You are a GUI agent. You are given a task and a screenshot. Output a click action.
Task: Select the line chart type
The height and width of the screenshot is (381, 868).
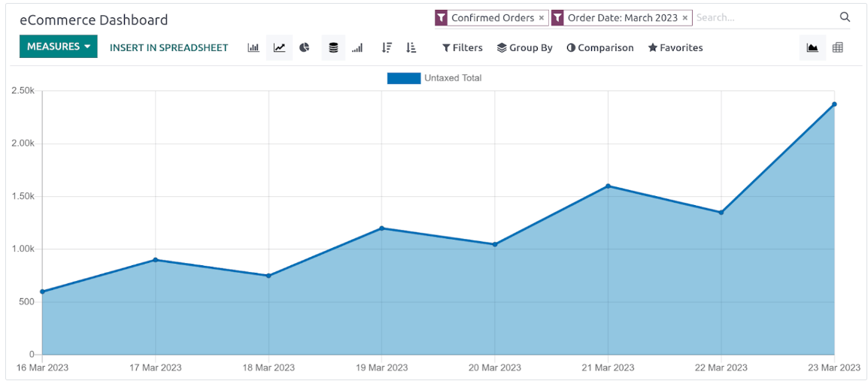click(x=279, y=47)
